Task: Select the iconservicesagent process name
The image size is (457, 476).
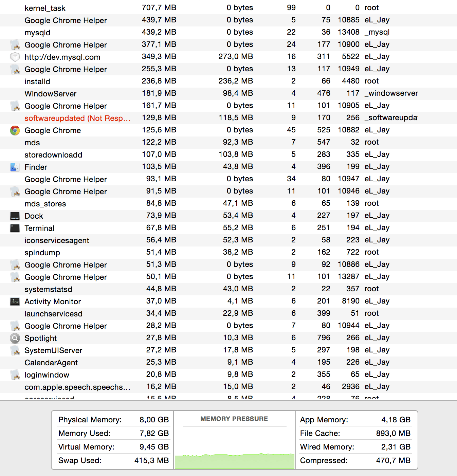Action: [57, 240]
